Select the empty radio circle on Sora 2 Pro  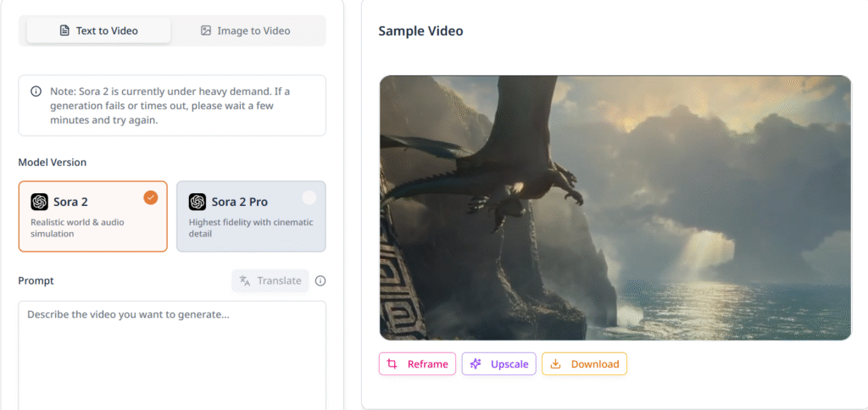pos(309,197)
